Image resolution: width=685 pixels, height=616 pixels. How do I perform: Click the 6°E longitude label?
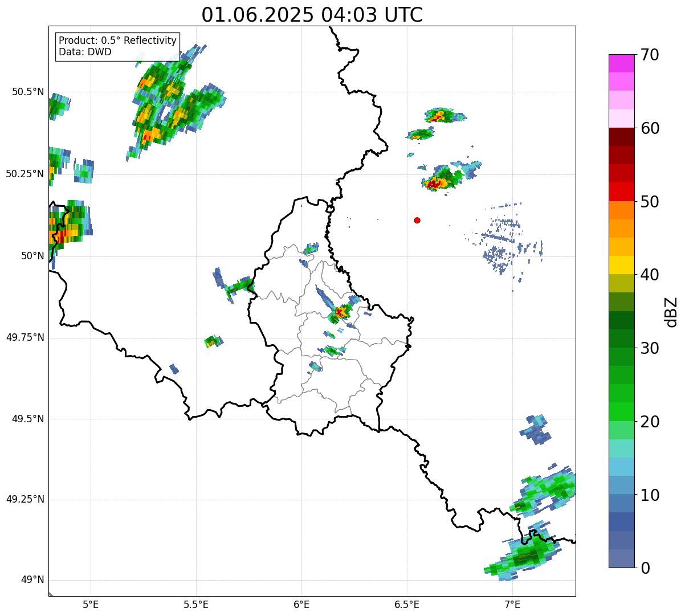tap(301, 604)
